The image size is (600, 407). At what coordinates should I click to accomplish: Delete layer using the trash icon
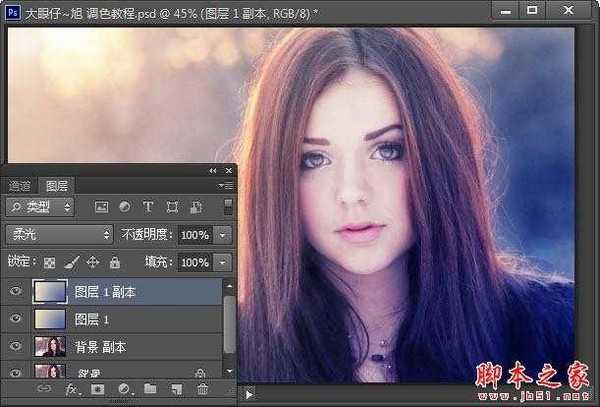click(x=203, y=388)
